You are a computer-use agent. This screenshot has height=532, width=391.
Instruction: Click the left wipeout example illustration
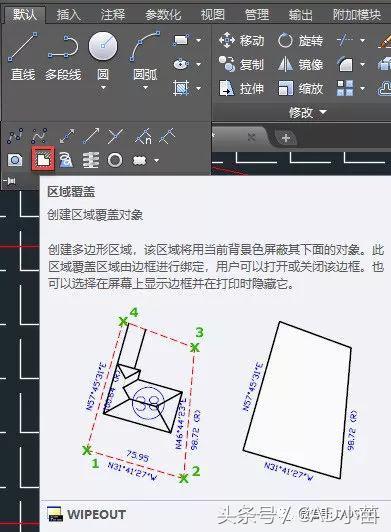click(143, 395)
